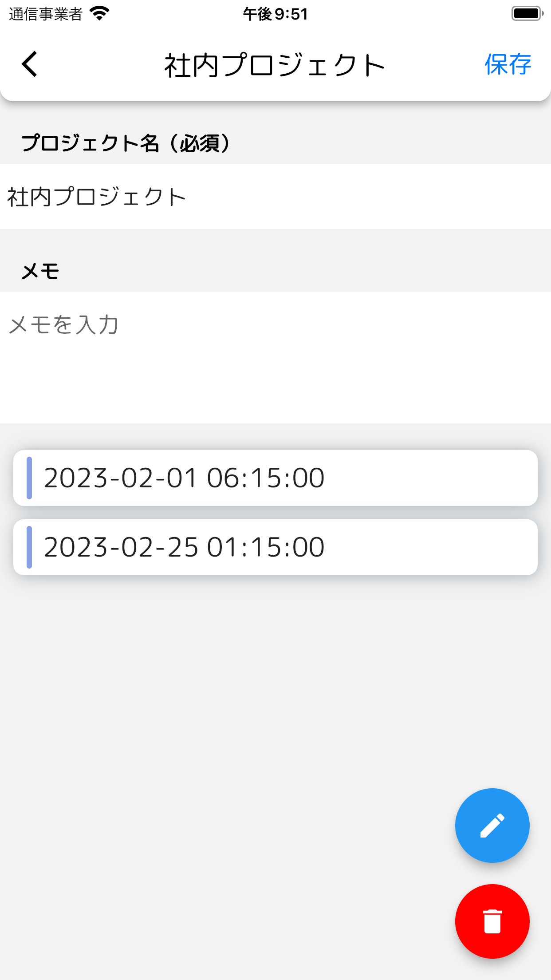
Task: Tap the back arrow in the header
Action: click(x=30, y=64)
